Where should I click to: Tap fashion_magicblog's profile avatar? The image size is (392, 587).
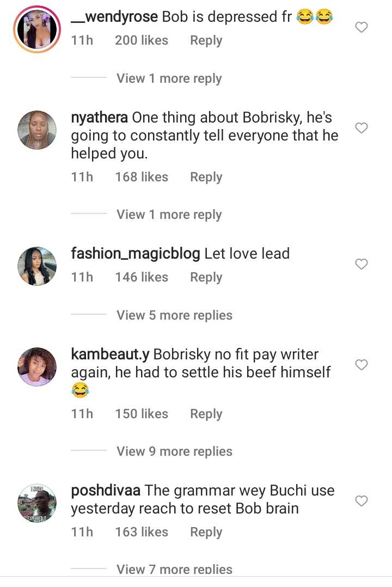coord(37,266)
